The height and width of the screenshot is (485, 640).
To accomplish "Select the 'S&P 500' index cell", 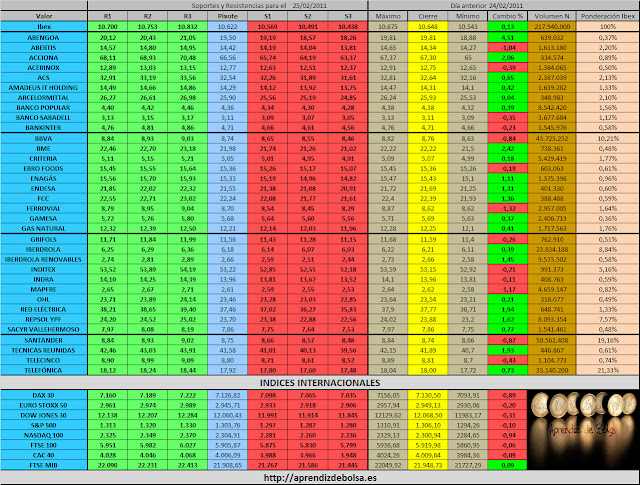I will (x=44, y=425).
